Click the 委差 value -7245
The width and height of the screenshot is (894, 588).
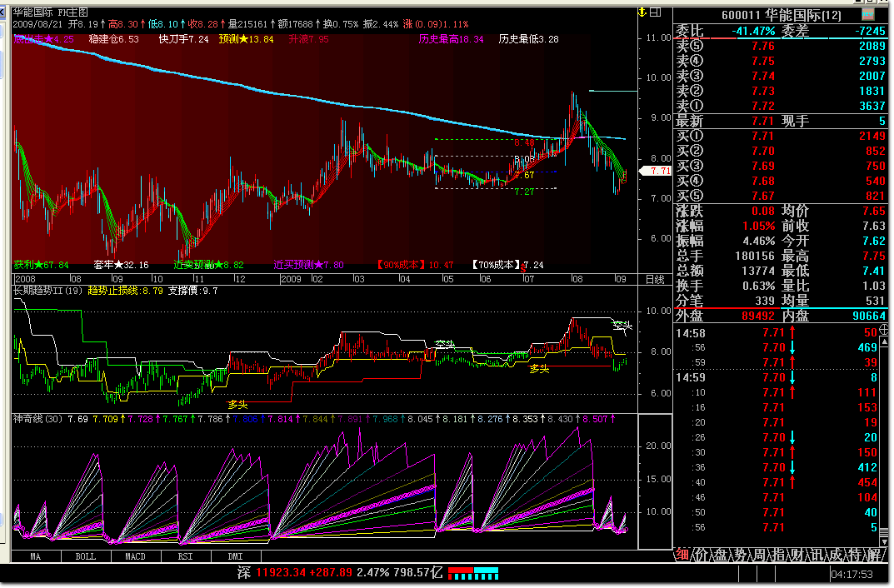(870, 32)
